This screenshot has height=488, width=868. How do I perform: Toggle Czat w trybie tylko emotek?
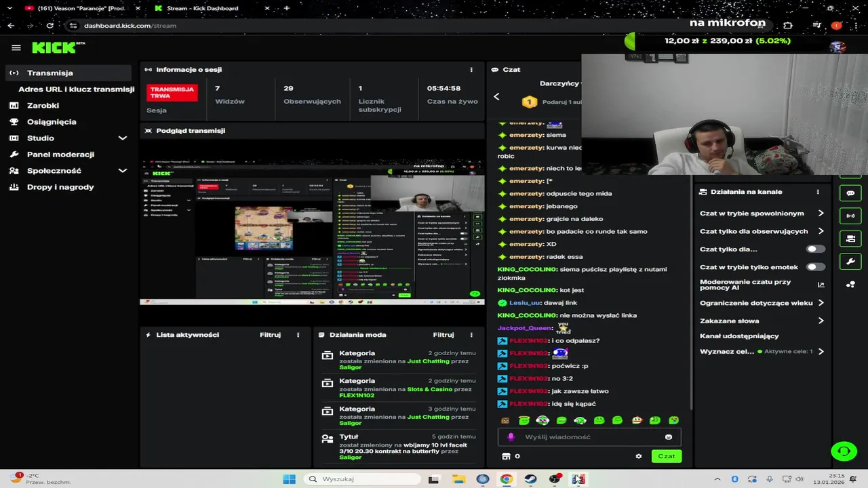coord(816,267)
